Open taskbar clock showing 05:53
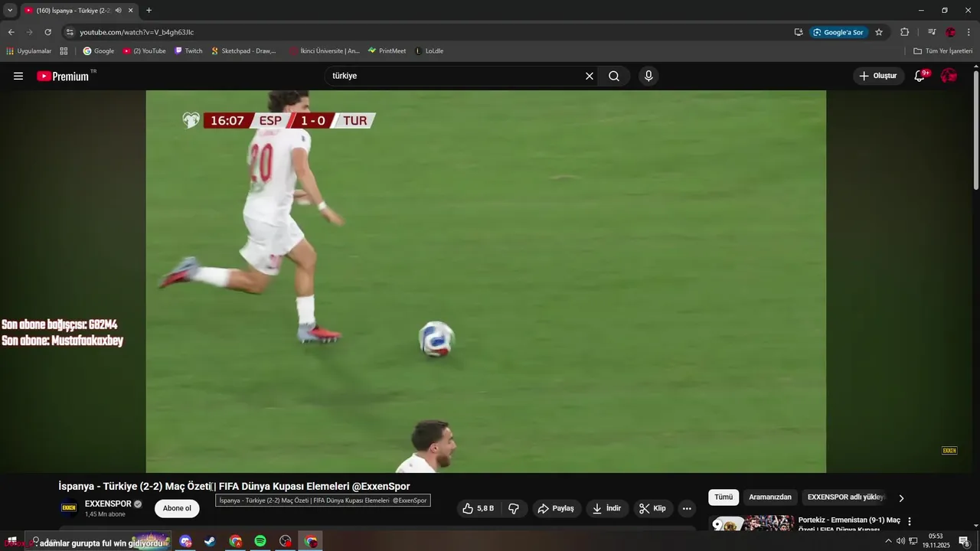Screen dimensions: 980x551 tap(936, 541)
